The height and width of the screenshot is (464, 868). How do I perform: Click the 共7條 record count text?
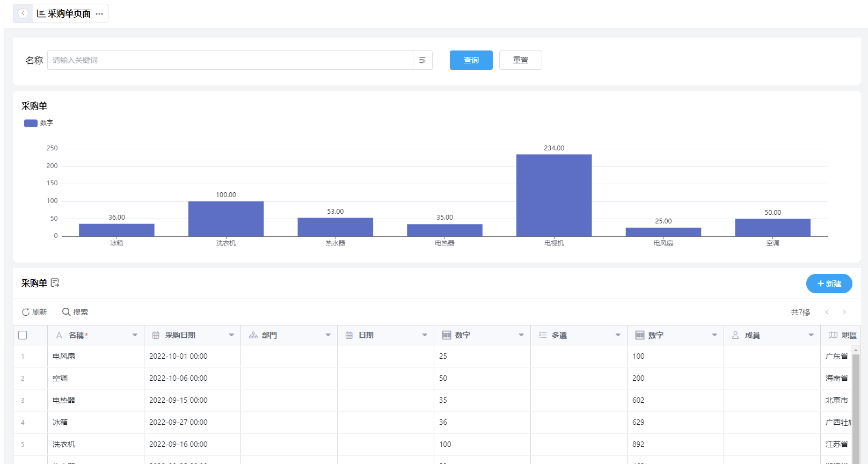click(800, 312)
